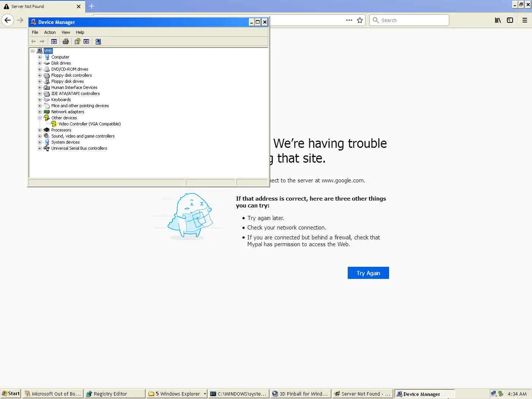This screenshot has height=399, width=532.
Task: Click the Human Interface Devices icon
Action: pyautogui.click(x=47, y=87)
